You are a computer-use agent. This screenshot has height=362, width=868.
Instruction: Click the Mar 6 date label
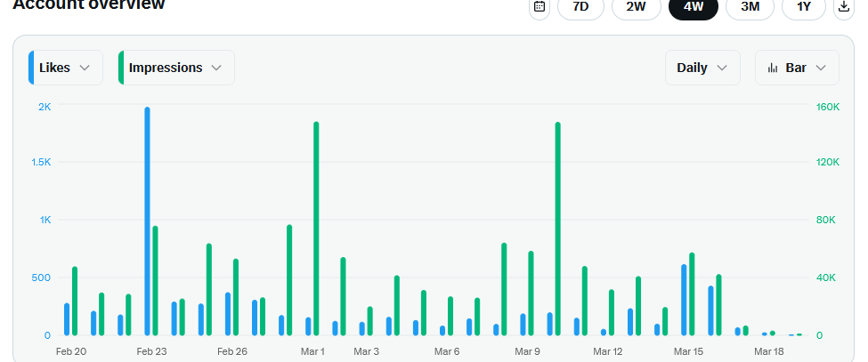click(447, 351)
